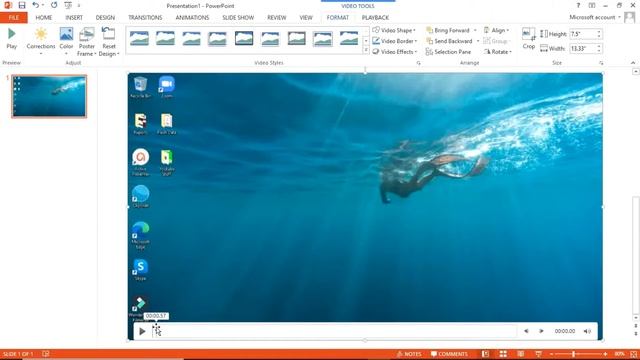Open the Microsoft account menu

point(595,17)
